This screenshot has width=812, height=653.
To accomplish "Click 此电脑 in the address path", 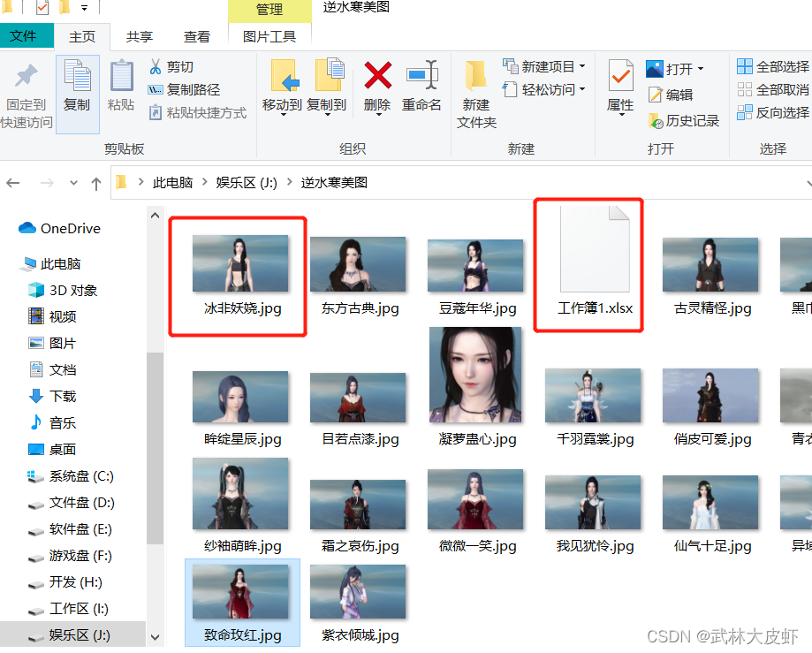I will pos(172,182).
